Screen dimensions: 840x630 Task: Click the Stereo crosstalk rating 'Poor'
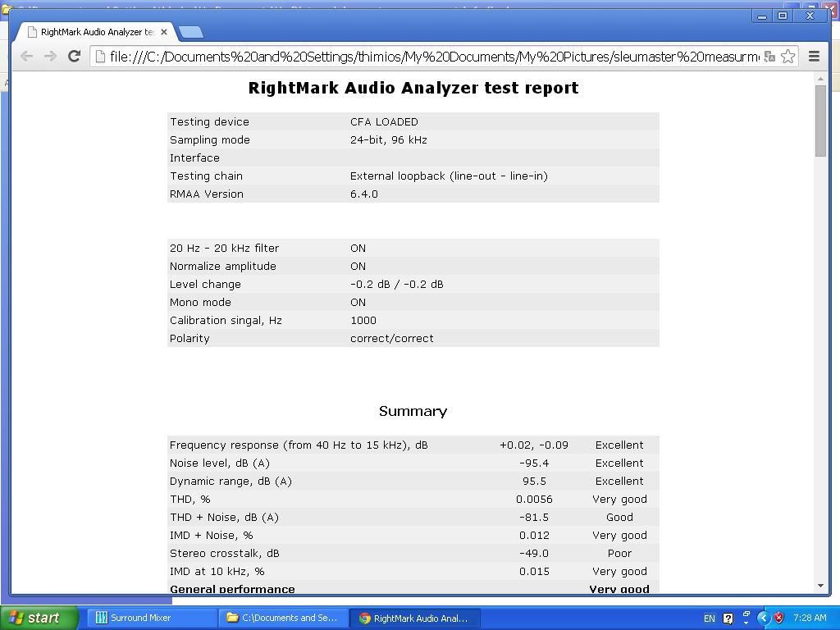click(619, 554)
